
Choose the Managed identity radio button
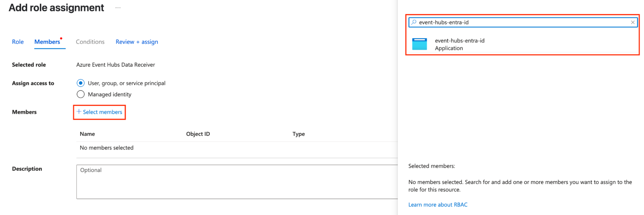(x=81, y=94)
